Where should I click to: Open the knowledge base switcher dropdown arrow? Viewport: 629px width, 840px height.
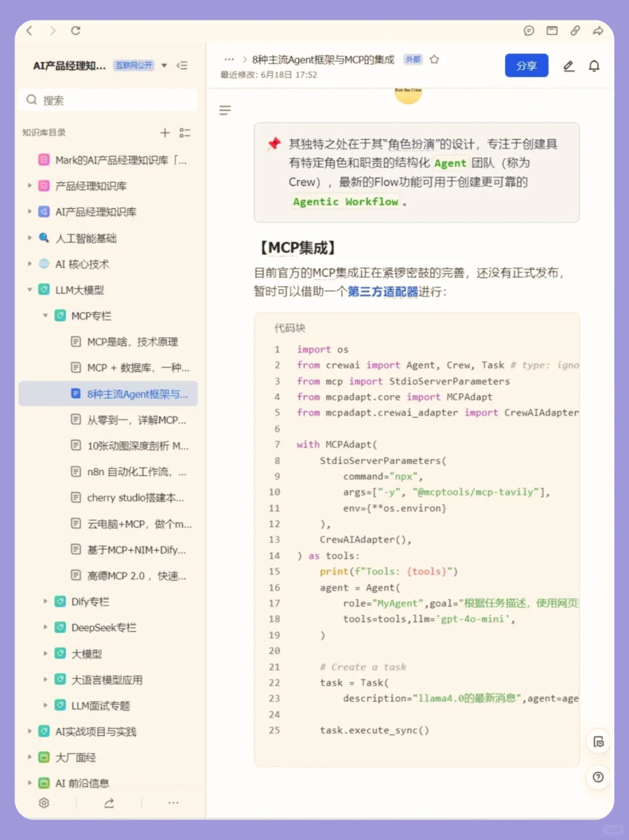click(x=164, y=65)
